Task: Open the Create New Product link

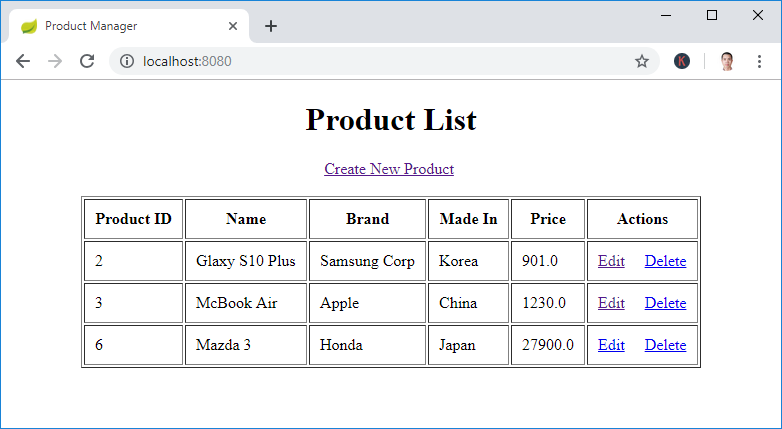Action: (x=389, y=169)
